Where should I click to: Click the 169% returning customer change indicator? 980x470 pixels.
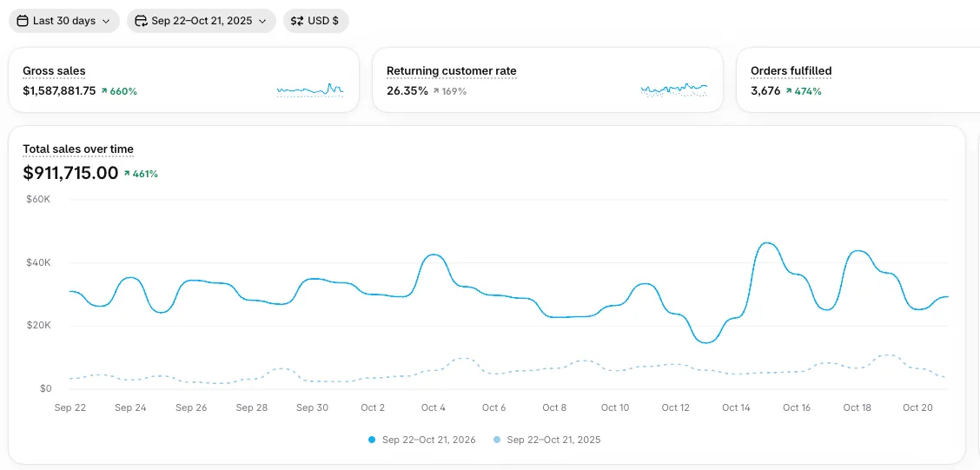pyautogui.click(x=450, y=91)
